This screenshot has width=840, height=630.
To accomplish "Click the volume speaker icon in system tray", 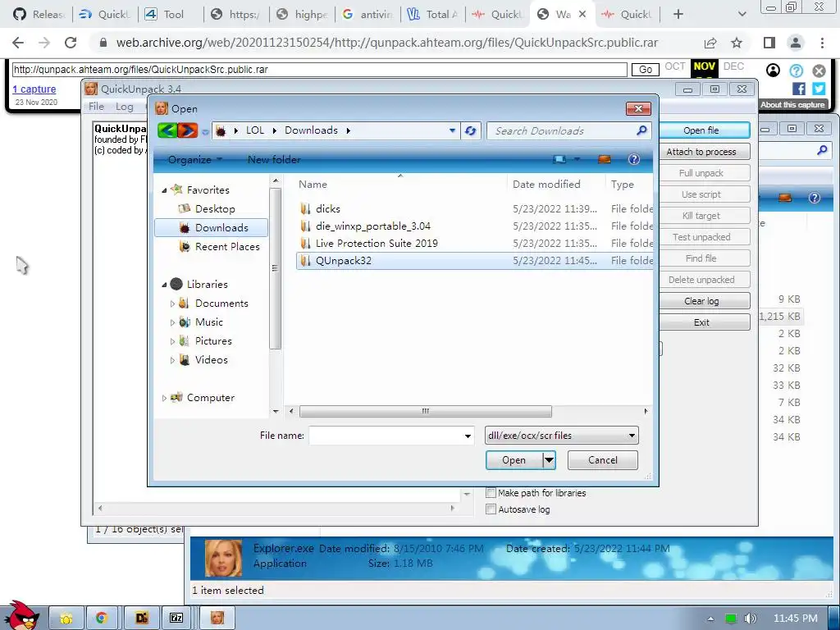I will (751, 619).
